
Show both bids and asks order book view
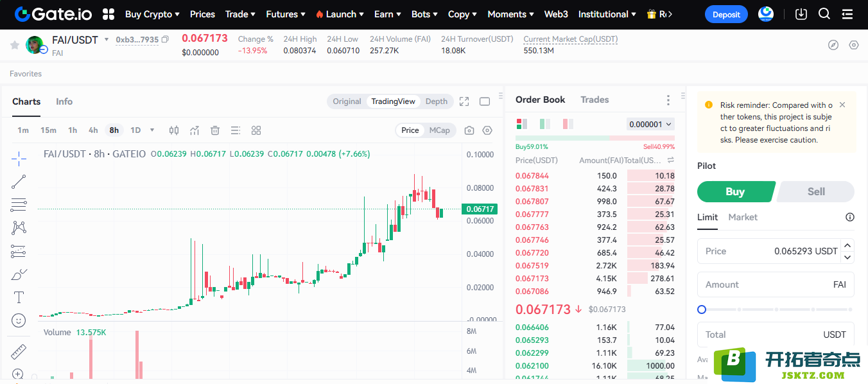click(x=522, y=124)
